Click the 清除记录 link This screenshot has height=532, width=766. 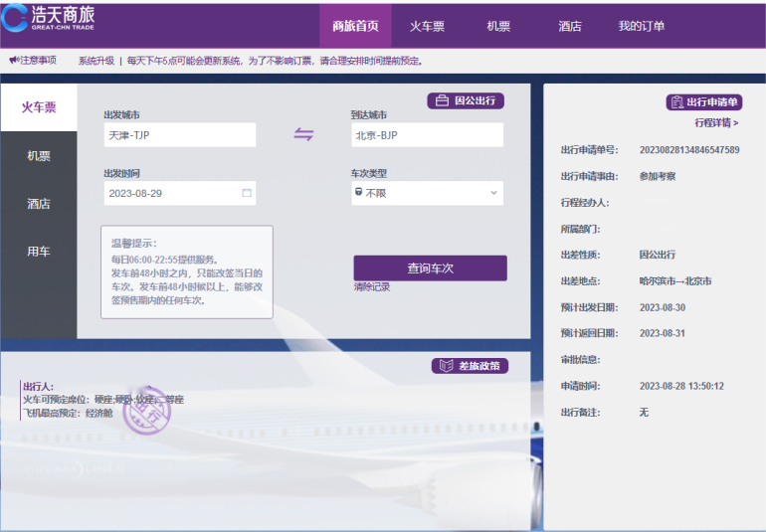point(371,287)
